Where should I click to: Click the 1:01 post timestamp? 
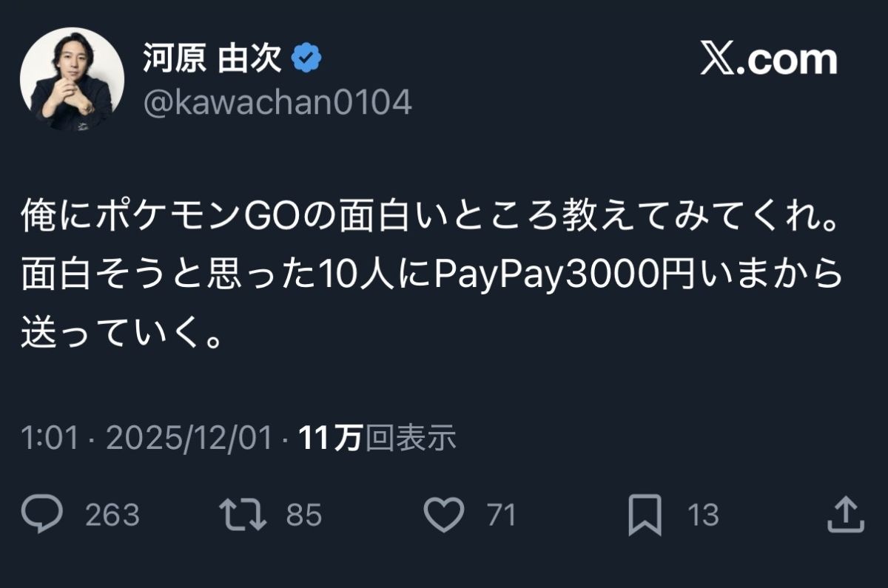pyautogui.click(x=50, y=439)
